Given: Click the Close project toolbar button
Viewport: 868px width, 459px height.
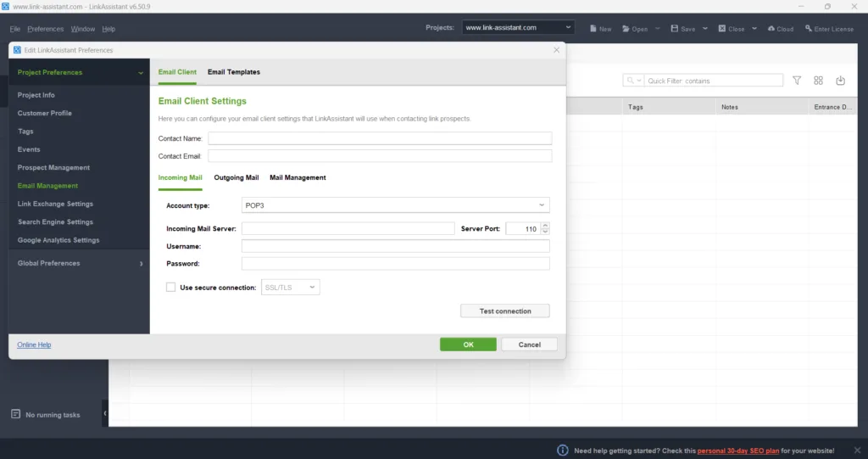Looking at the screenshot, I should pyautogui.click(x=732, y=29).
